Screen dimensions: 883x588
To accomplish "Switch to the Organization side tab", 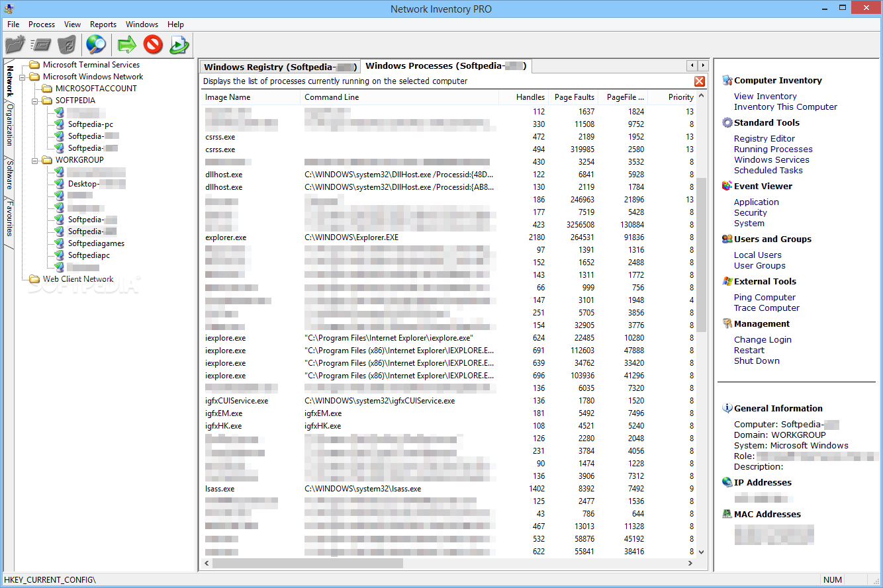I will coord(9,124).
